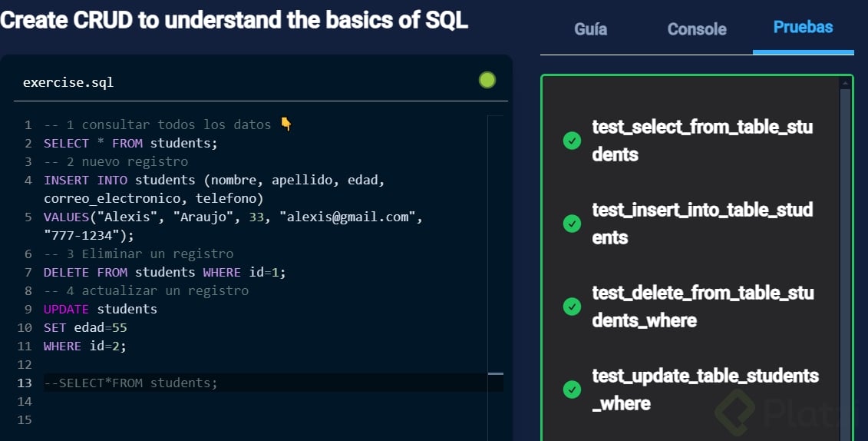The width and height of the screenshot is (868, 441).
Task: Click the test_insert_into_table_students green checkmark
Action: tap(572, 224)
